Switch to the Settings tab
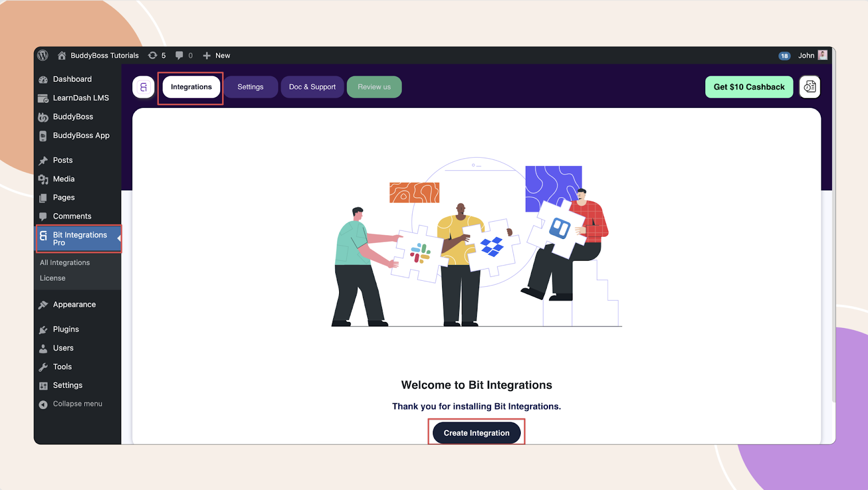 click(x=251, y=87)
